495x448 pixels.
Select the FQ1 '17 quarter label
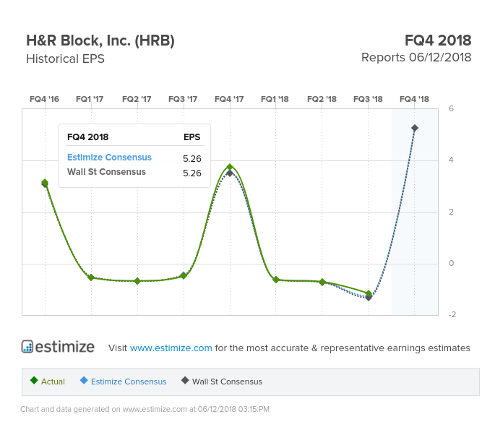pos(90,99)
